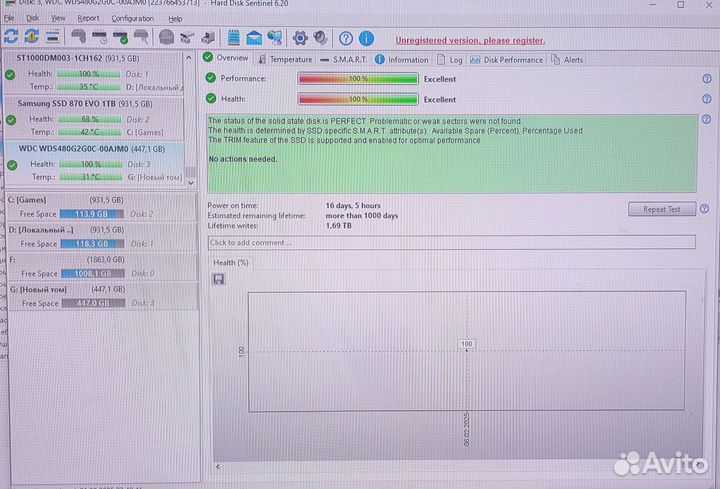This screenshot has height=489, width=720.
Task: Click the green check icon beside Performance
Action: (211, 78)
